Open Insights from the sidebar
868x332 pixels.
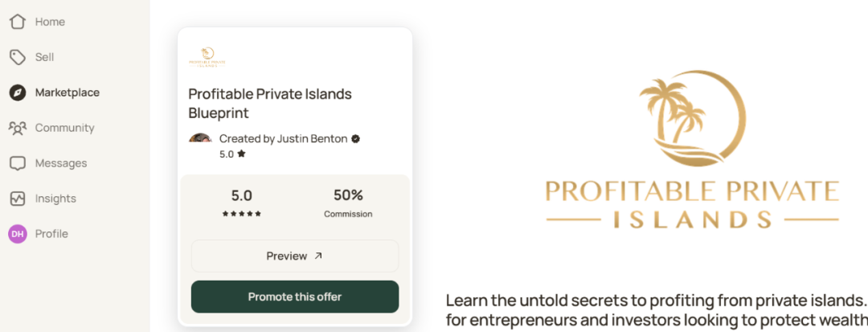point(55,199)
